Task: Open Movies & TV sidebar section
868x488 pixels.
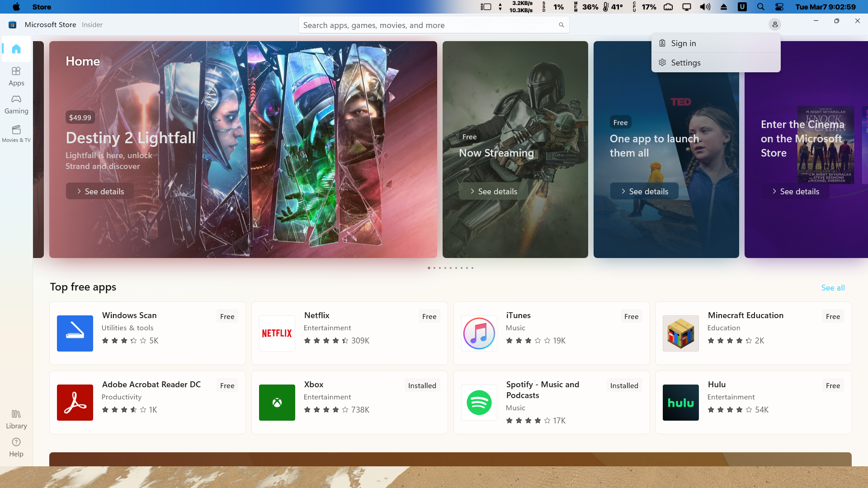Action: click(x=16, y=133)
